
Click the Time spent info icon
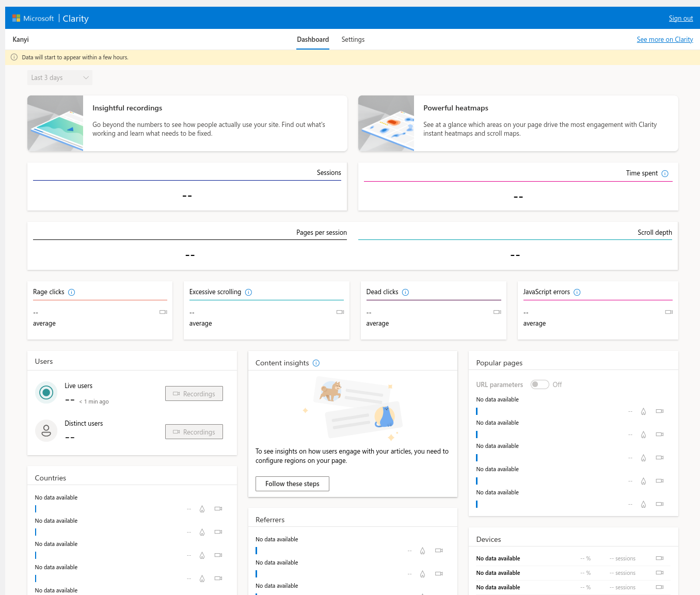point(665,173)
